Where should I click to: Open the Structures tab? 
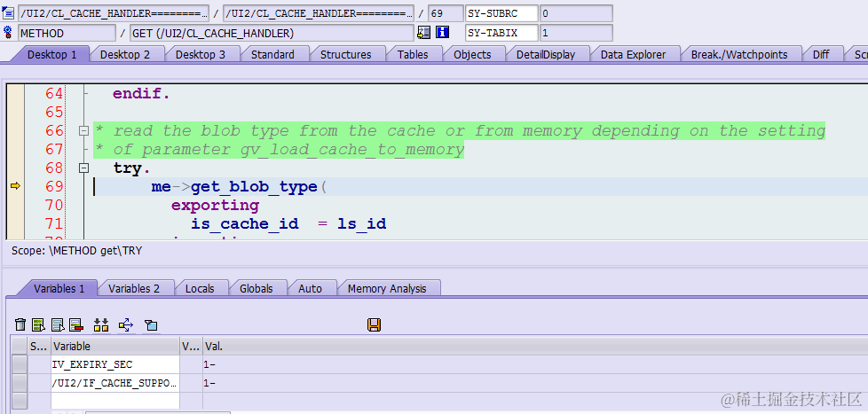tap(345, 54)
